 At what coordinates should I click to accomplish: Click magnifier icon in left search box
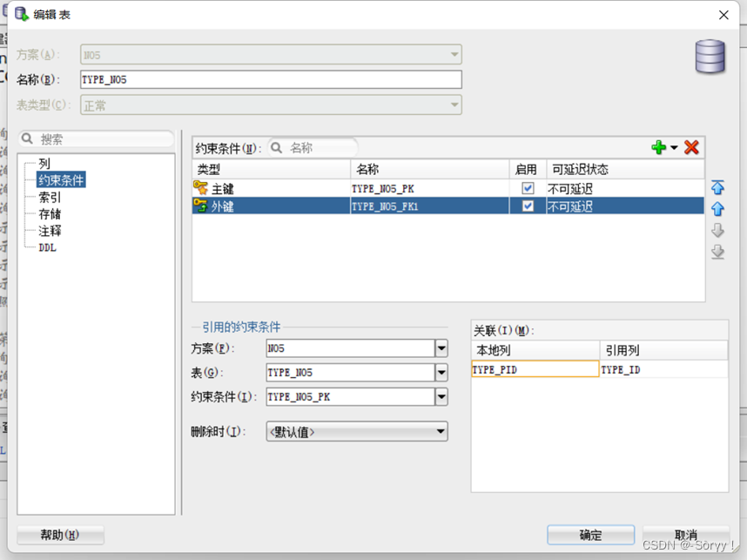(27, 138)
